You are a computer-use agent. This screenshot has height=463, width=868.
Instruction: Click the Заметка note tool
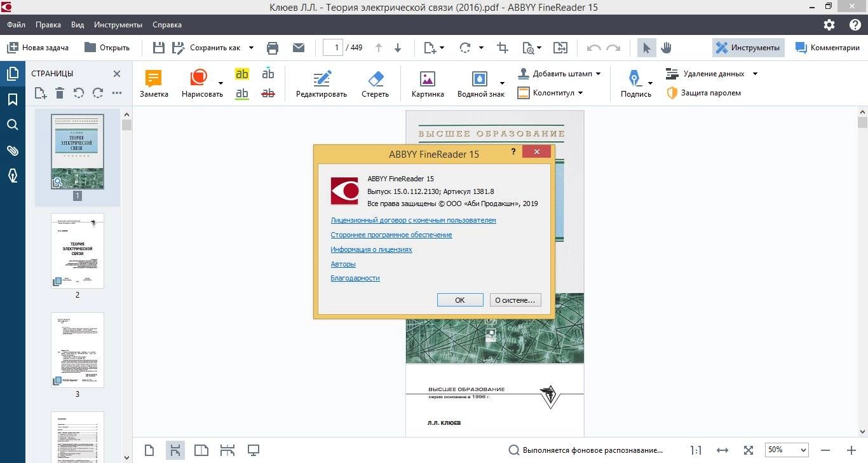click(154, 84)
